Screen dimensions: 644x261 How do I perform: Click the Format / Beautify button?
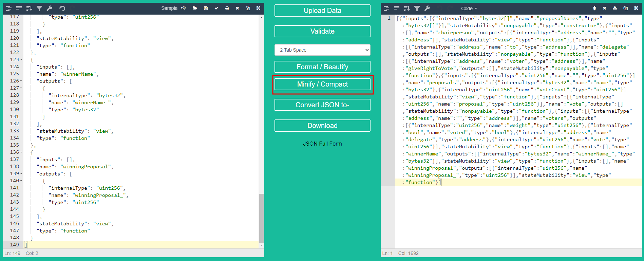322,67
